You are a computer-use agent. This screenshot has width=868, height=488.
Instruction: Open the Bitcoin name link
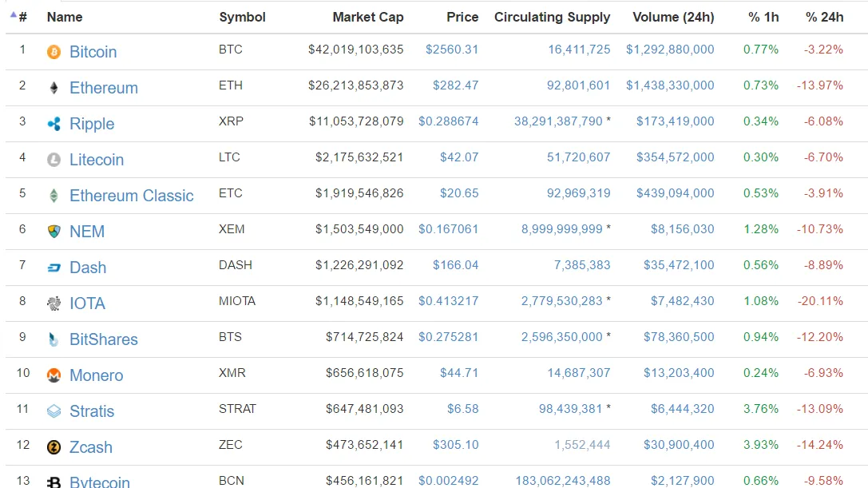(x=93, y=52)
